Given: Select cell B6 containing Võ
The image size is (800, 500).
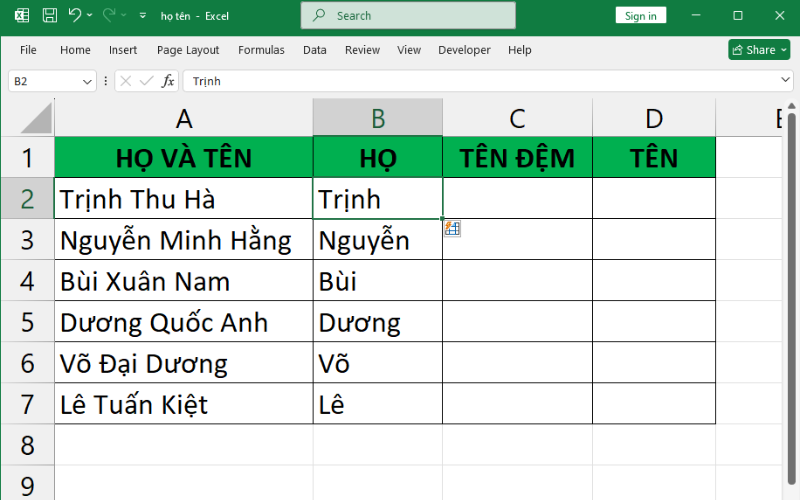Looking at the screenshot, I should 378,363.
